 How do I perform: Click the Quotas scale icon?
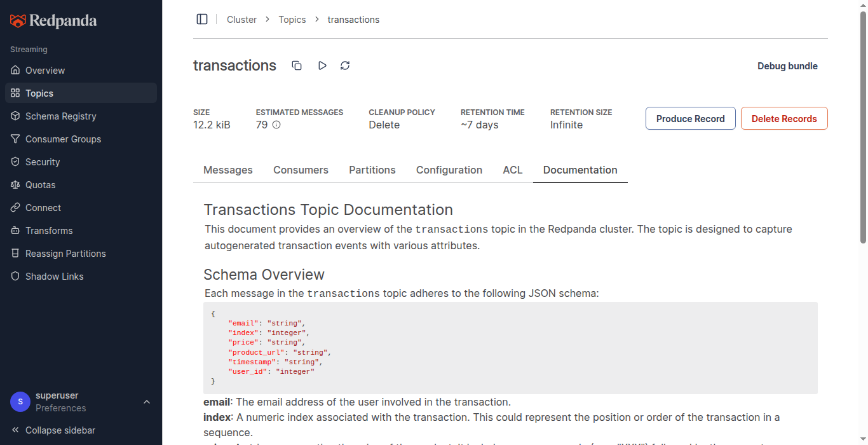pos(15,185)
